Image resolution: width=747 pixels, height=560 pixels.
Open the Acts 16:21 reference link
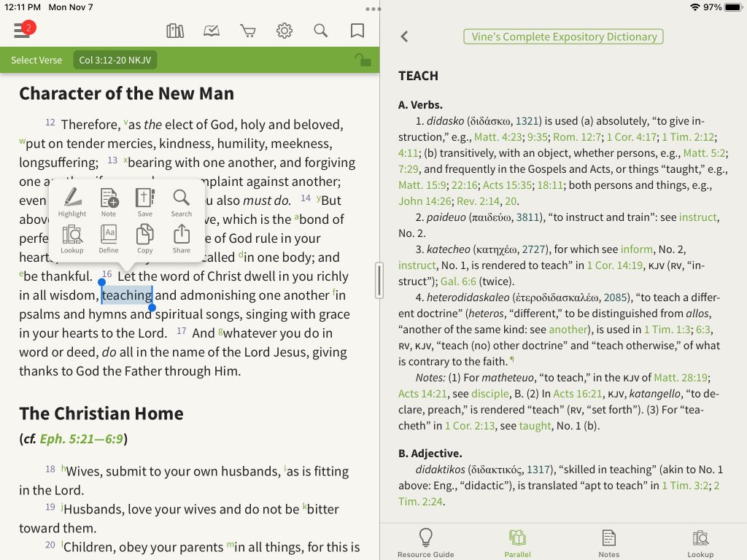(x=578, y=393)
